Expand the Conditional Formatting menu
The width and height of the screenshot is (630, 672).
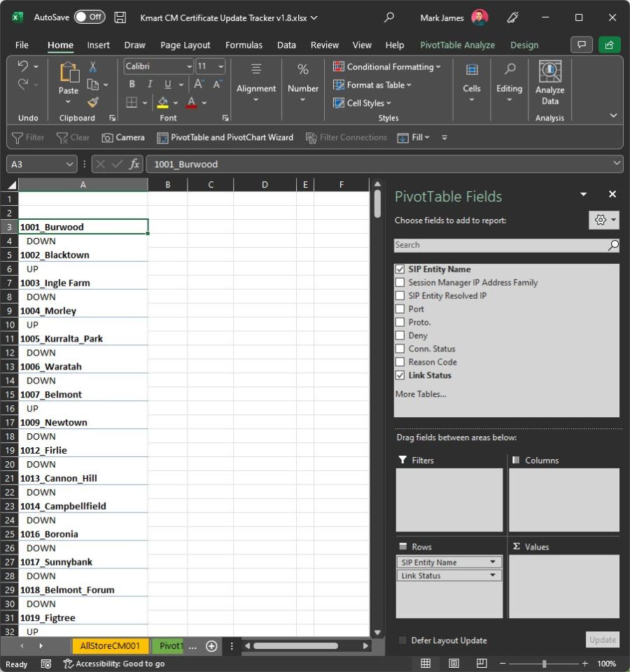point(387,67)
